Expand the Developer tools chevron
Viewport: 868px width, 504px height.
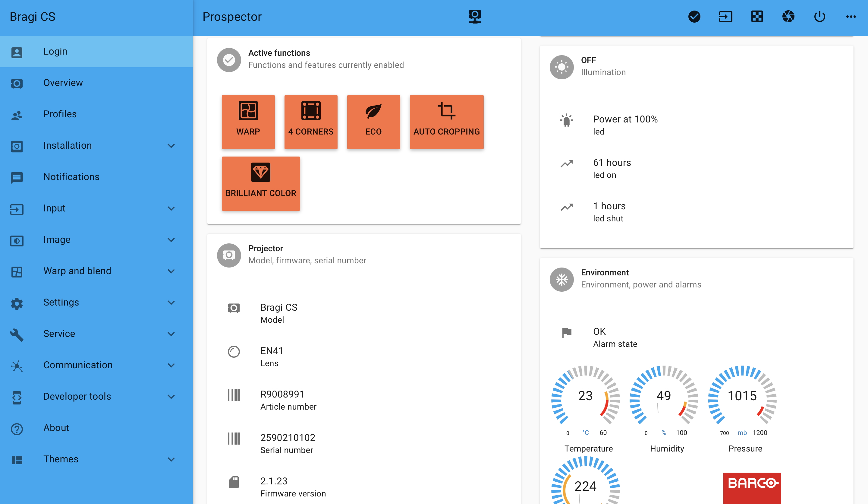171,396
